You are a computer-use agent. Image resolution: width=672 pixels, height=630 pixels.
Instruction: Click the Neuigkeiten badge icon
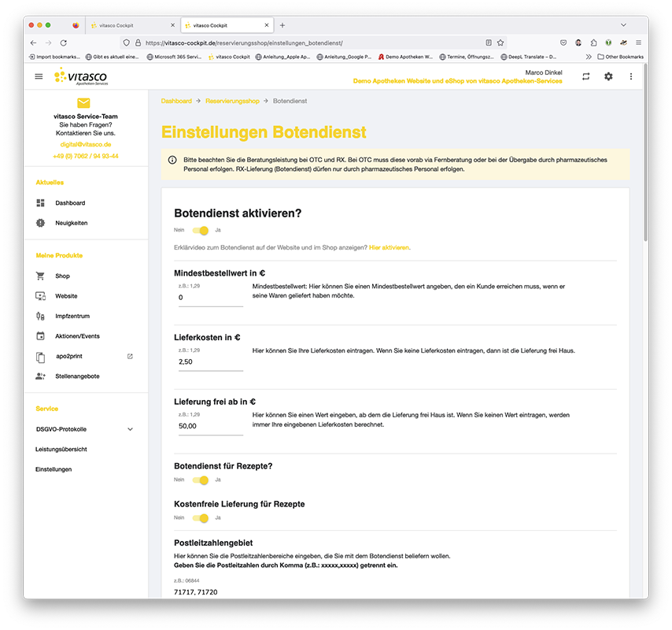40,223
